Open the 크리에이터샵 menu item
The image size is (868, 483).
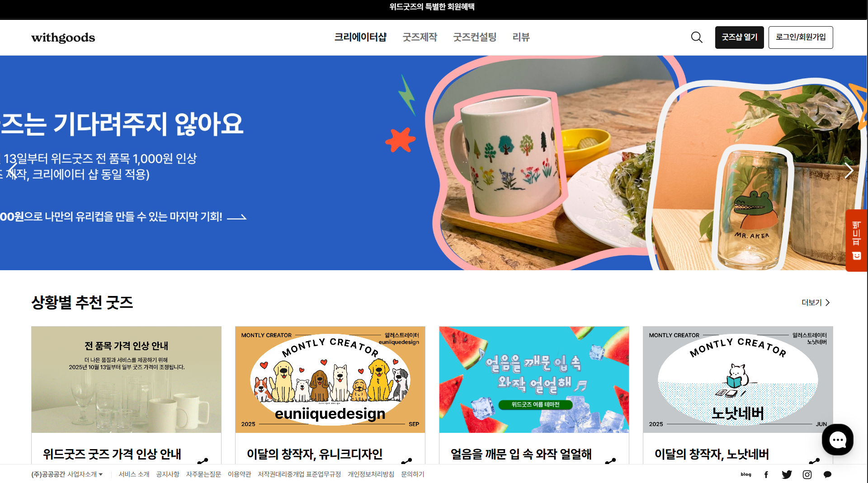click(360, 37)
